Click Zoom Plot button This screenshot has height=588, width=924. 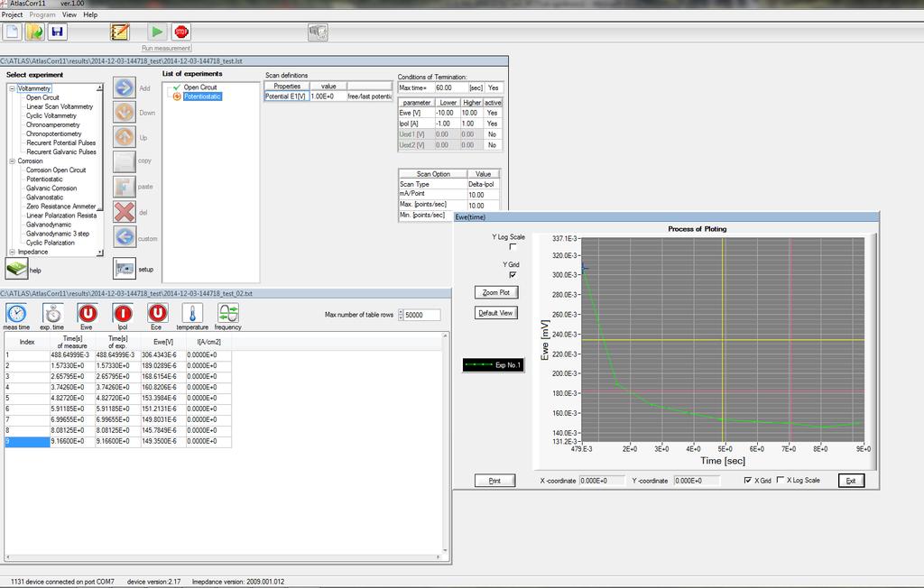(x=496, y=292)
